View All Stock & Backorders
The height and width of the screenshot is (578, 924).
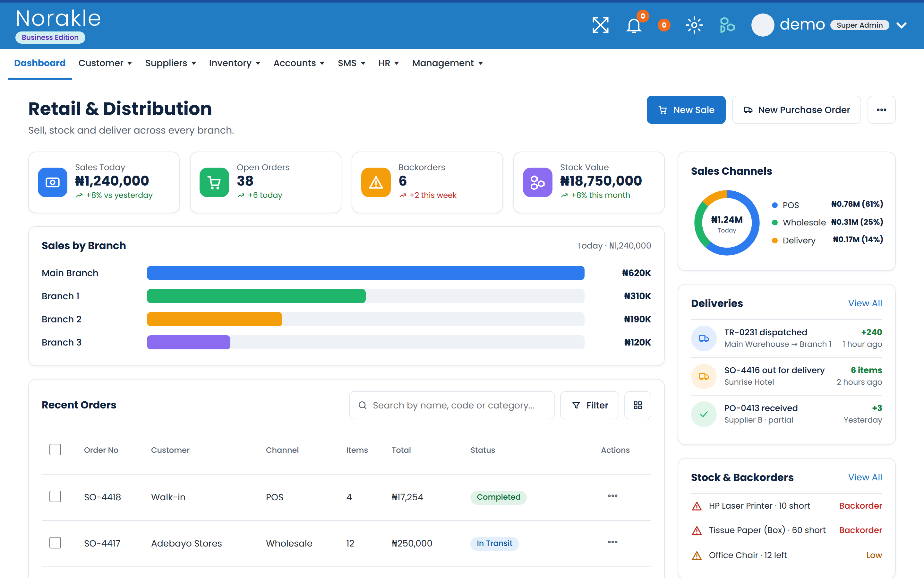coord(865,477)
